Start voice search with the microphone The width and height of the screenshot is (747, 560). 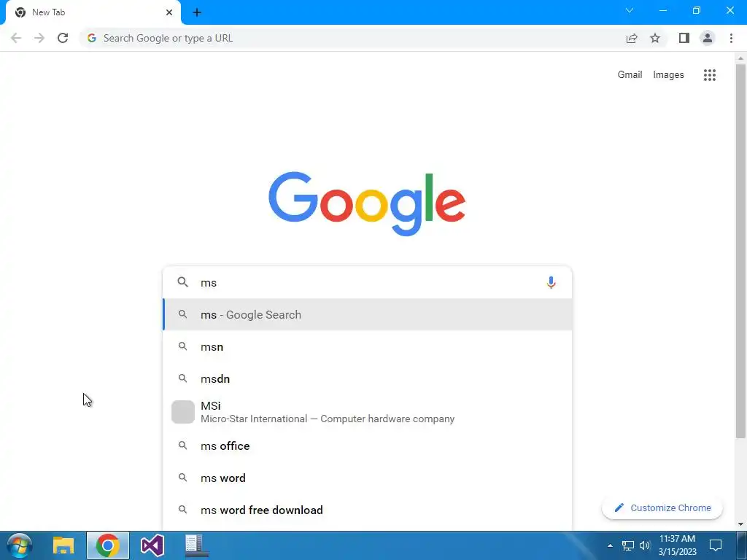pos(551,282)
